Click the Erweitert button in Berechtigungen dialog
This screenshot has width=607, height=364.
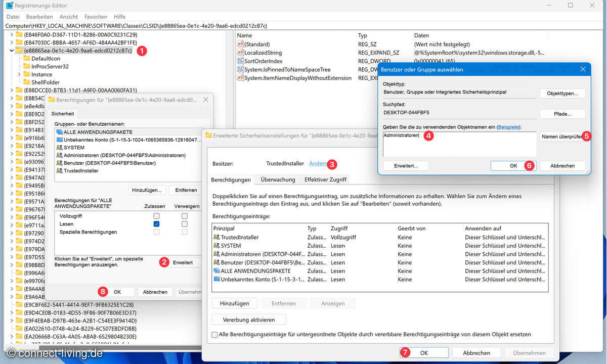pyautogui.click(x=183, y=263)
